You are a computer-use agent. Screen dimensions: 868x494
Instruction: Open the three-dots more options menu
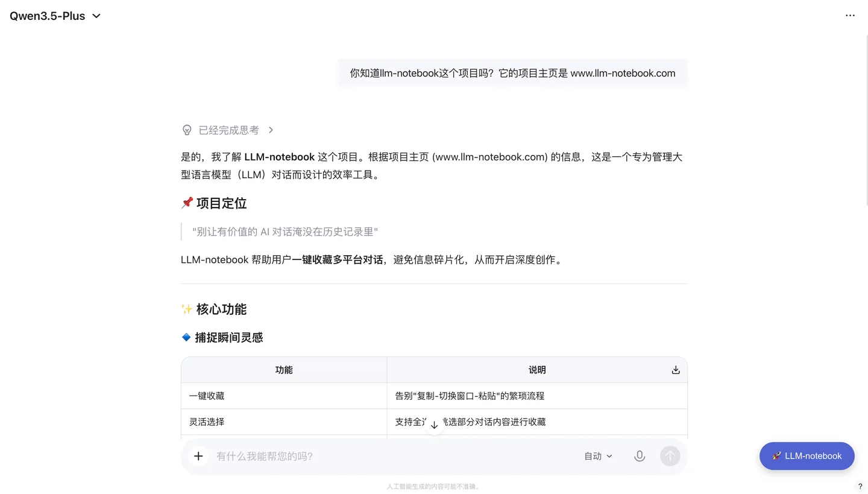[x=850, y=16]
